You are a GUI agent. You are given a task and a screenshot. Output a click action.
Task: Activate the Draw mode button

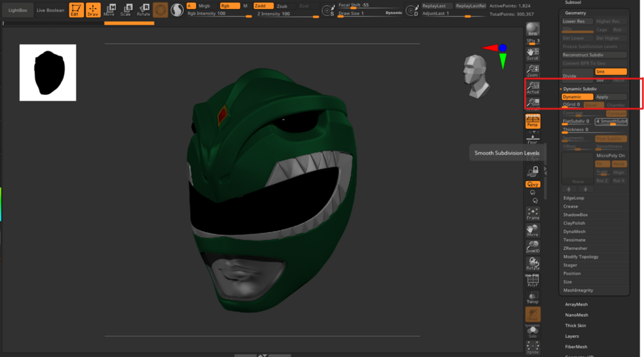click(93, 10)
